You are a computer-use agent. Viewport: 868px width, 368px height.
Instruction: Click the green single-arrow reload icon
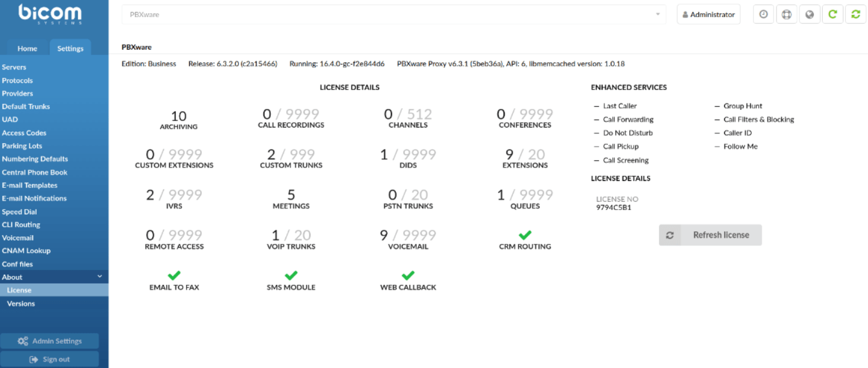832,14
